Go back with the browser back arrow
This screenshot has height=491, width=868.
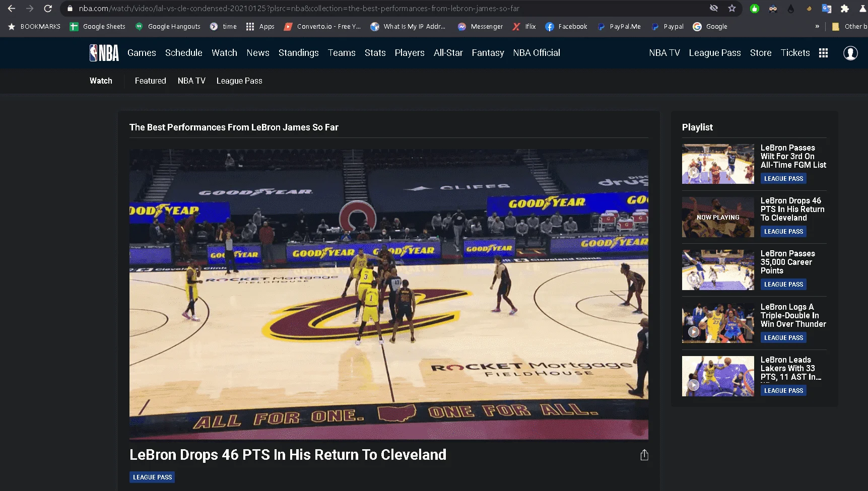(11, 9)
